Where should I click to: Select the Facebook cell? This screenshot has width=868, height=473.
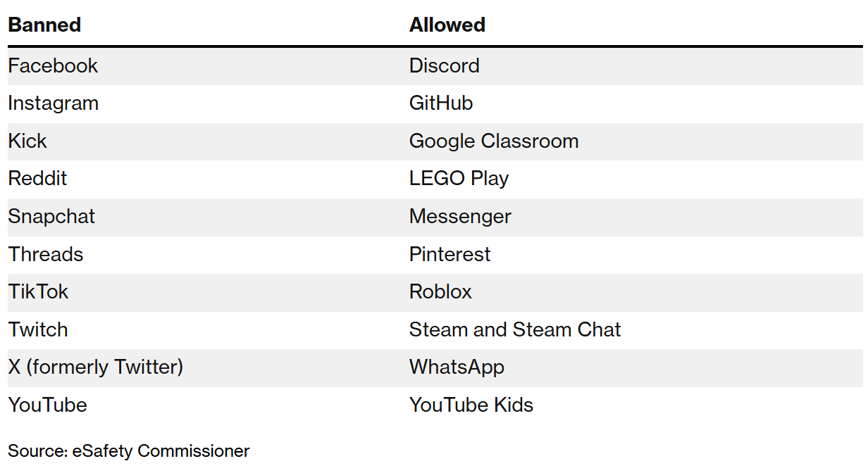tap(53, 65)
